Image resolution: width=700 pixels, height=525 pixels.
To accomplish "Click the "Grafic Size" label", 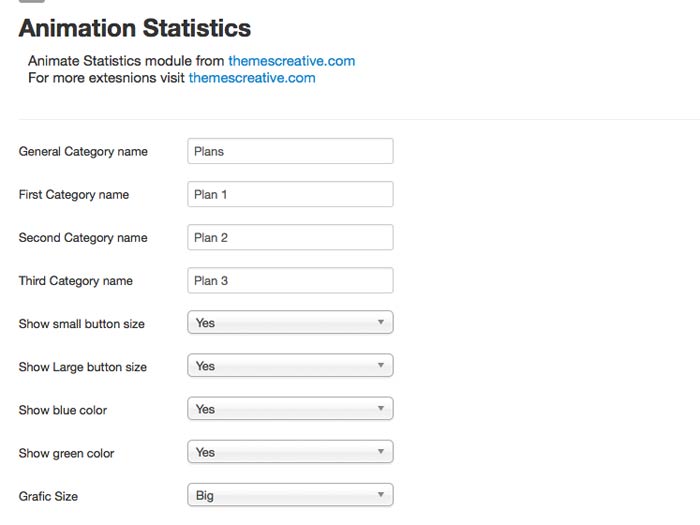I will (x=48, y=496).
